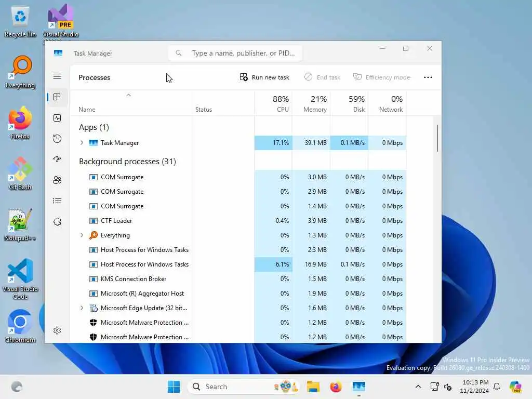Sort processes by the CPU column

coord(273,103)
